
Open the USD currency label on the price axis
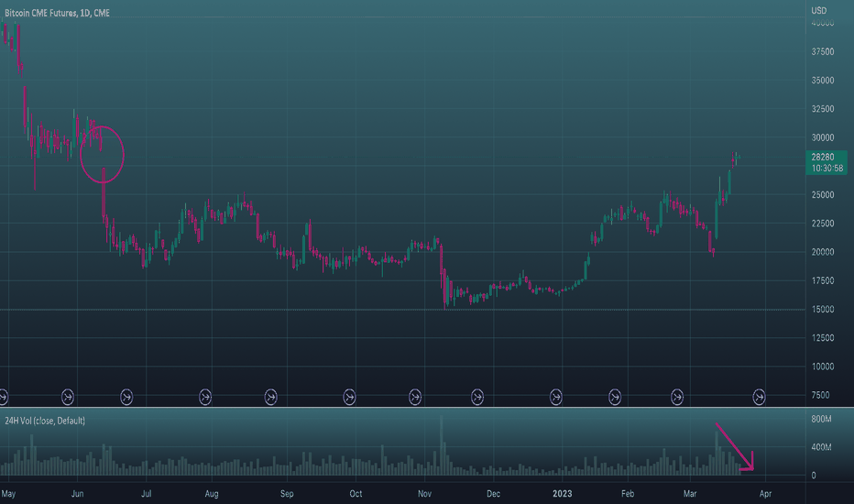(818, 10)
